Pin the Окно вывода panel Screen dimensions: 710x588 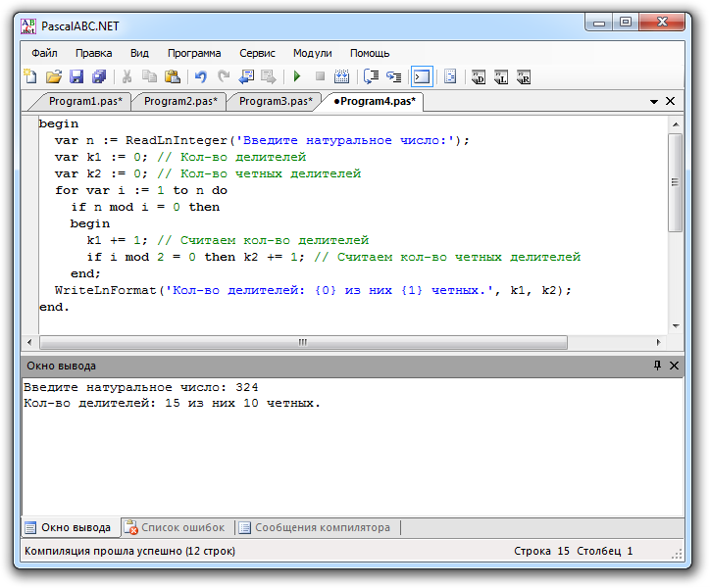(x=657, y=366)
